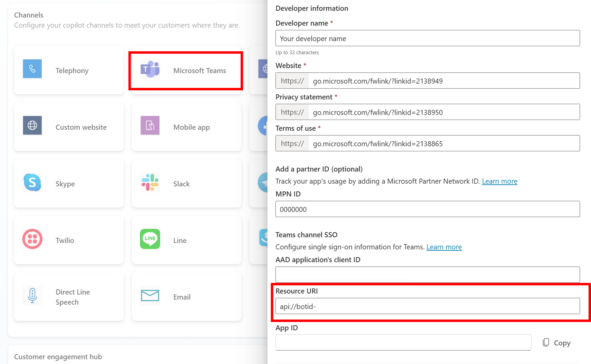This screenshot has height=364, width=591.
Task: Click Learn more for partner ID
Action: tap(500, 181)
